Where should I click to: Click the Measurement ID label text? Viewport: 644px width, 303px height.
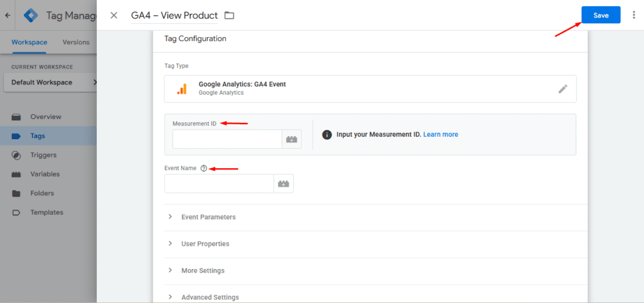[x=194, y=123]
